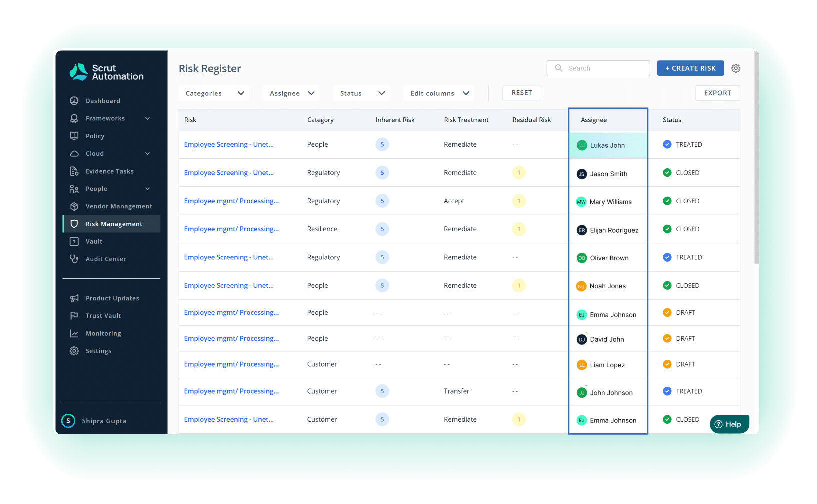Click TREATED status icon in Lukas John row
817x504 pixels.
coord(667,144)
